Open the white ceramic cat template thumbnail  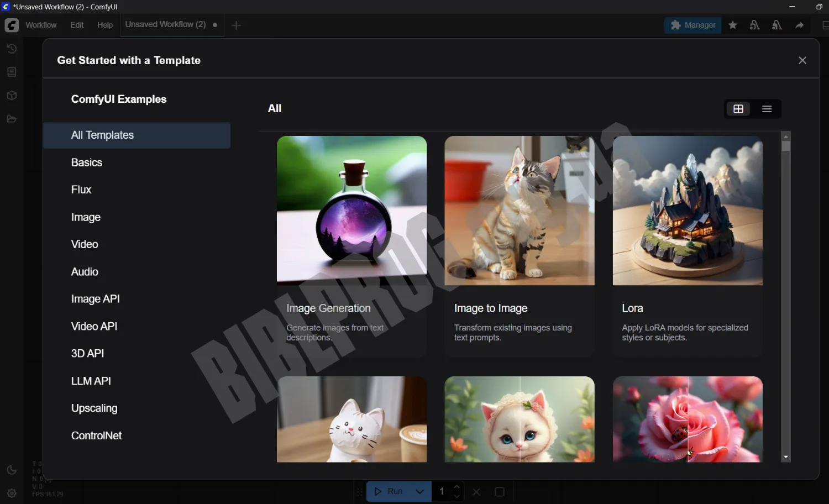point(351,419)
